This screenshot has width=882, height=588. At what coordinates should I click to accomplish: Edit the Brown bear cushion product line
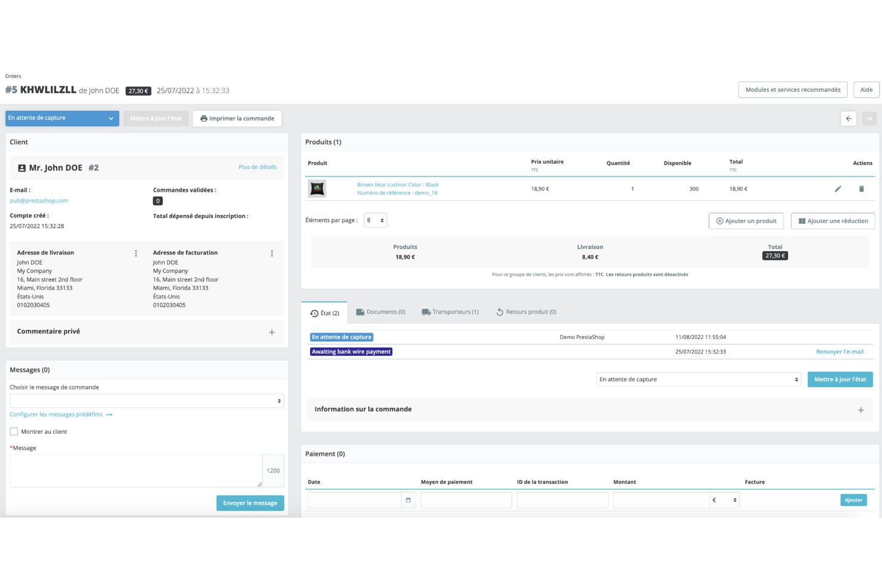838,188
